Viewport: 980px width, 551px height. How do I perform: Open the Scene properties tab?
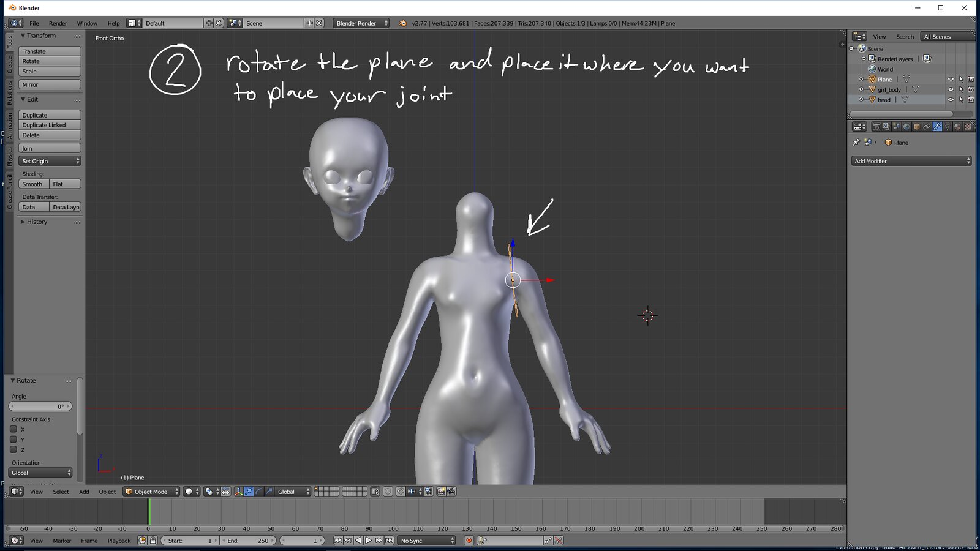897,126
